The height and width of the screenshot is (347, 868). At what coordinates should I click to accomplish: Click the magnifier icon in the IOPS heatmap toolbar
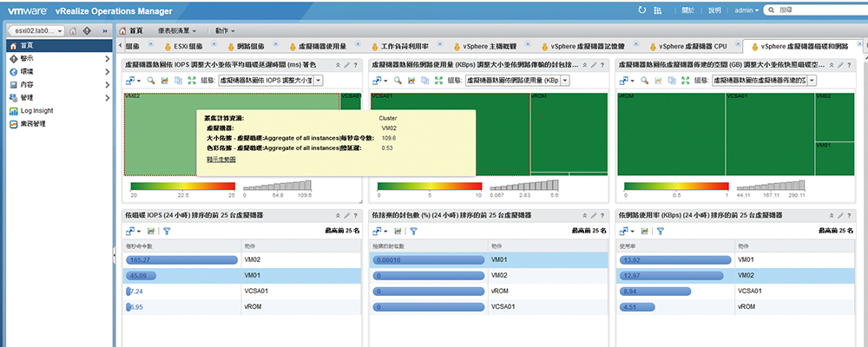coord(150,81)
